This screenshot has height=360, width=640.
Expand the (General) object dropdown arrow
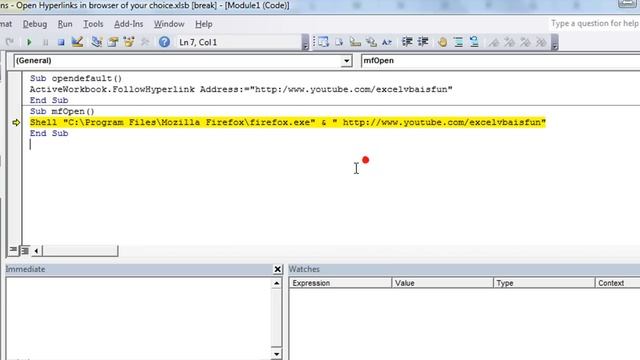tap(347, 61)
